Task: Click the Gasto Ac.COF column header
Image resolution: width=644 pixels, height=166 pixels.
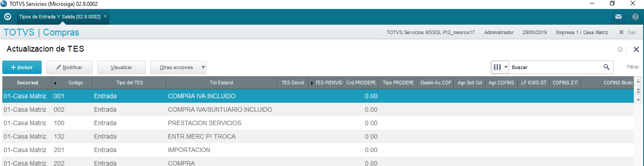Action: point(435,83)
